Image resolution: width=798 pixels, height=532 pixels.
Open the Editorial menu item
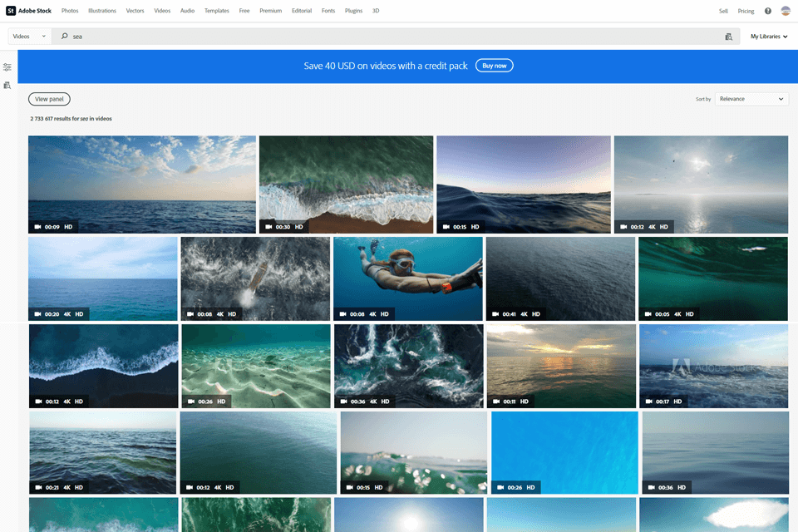pyautogui.click(x=301, y=11)
